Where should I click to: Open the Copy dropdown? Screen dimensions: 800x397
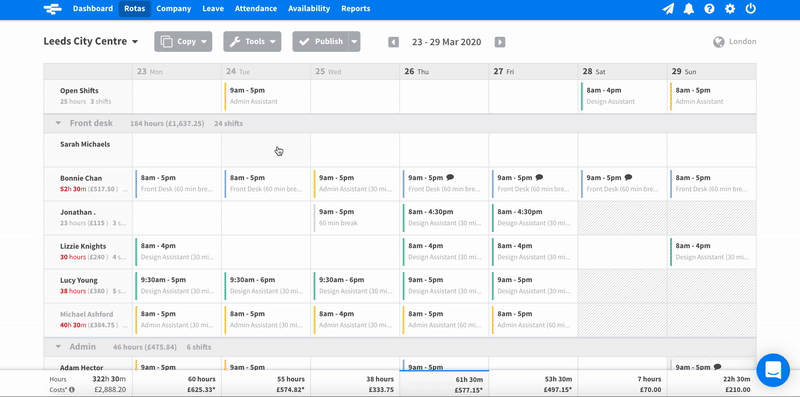(183, 42)
